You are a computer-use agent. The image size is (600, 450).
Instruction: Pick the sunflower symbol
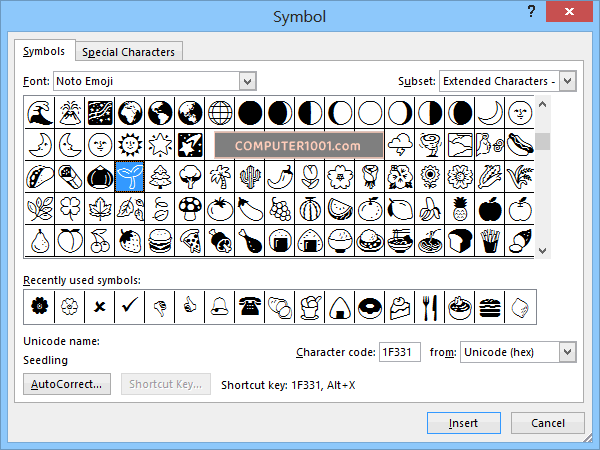[430, 177]
